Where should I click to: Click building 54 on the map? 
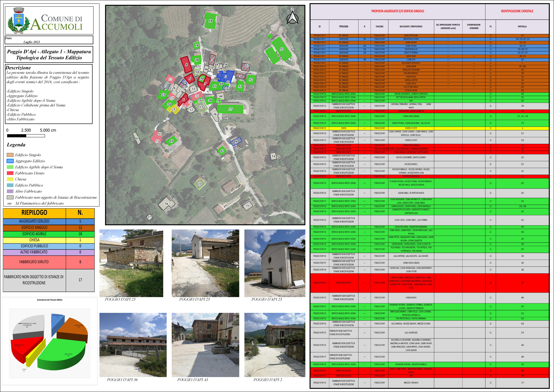pos(273,156)
